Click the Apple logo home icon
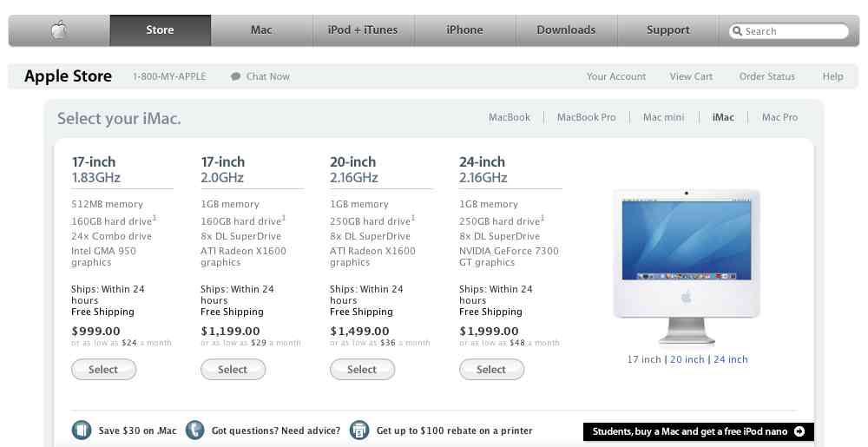 coord(59,30)
